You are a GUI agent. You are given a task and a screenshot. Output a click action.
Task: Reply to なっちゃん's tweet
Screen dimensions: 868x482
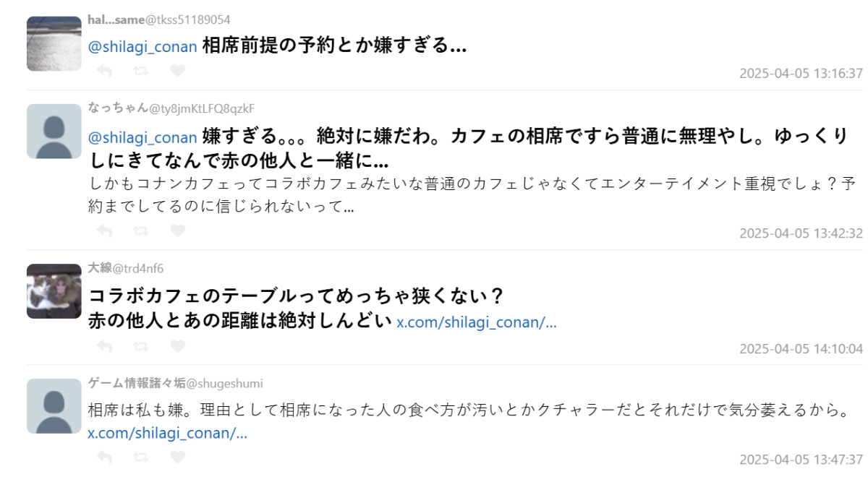click(x=105, y=231)
